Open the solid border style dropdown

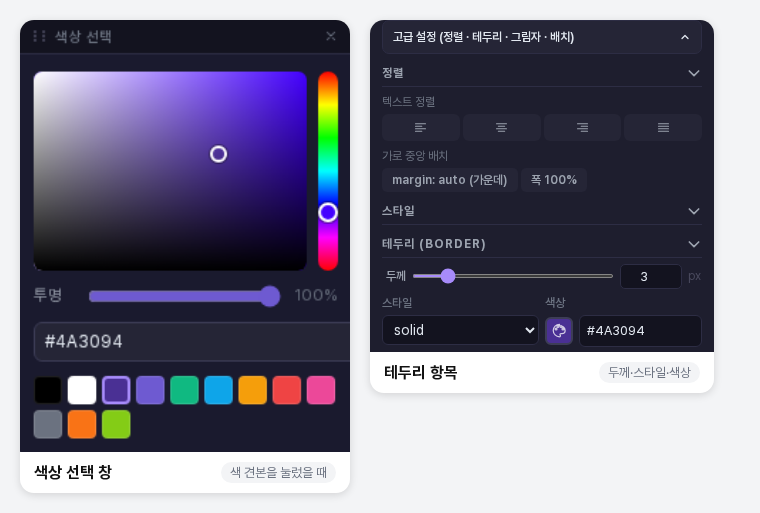460,330
